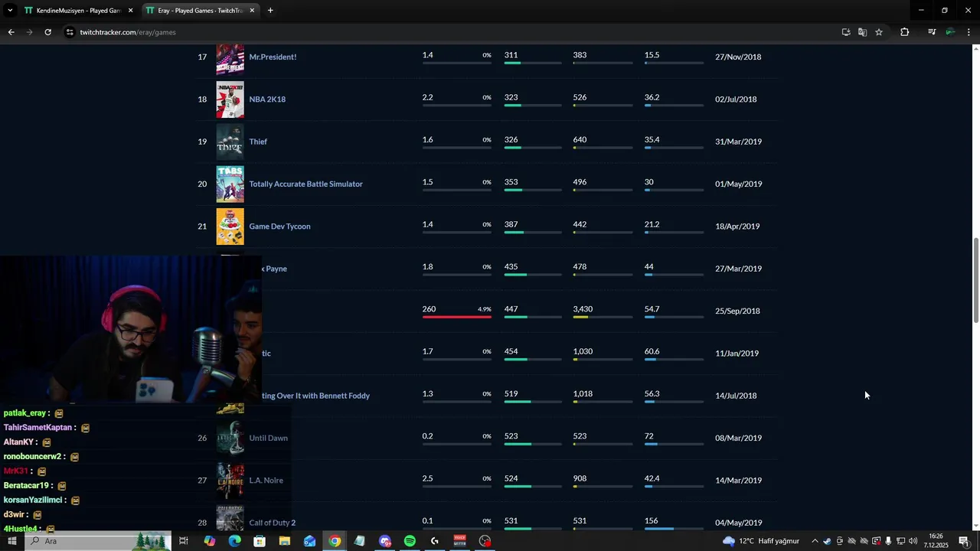Click NBA 2K18 cover thumbnail
The height and width of the screenshot is (551, 980).
tap(230, 99)
